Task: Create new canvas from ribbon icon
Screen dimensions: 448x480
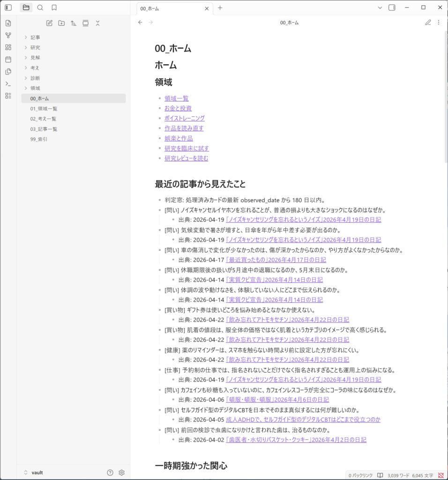Action: coord(8,47)
